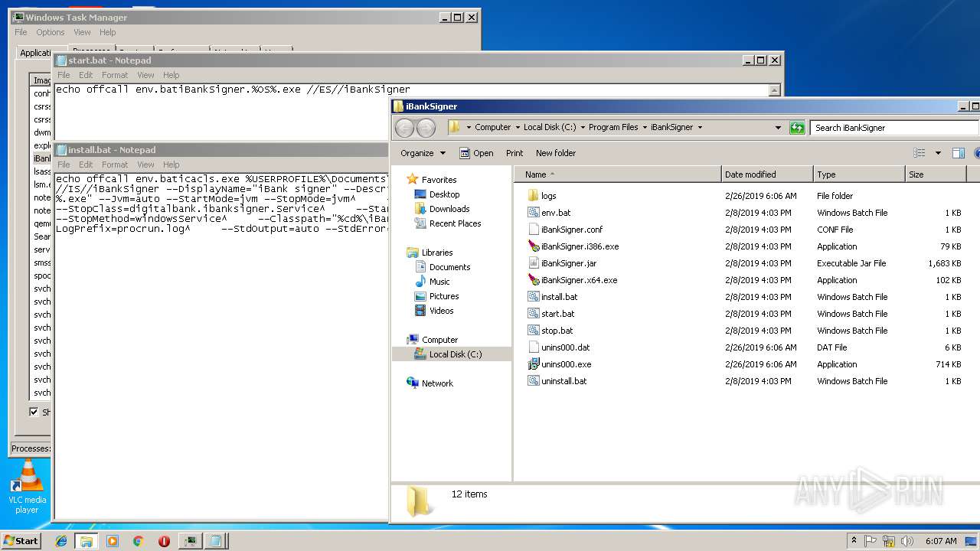Open the dropdown arrow after Computer breadcrumb
Image resolution: width=980 pixels, height=551 pixels.
point(518,128)
